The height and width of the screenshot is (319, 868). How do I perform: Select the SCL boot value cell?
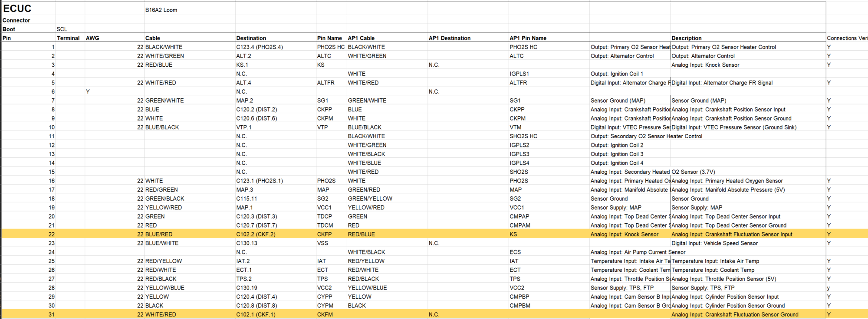[x=62, y=29]
